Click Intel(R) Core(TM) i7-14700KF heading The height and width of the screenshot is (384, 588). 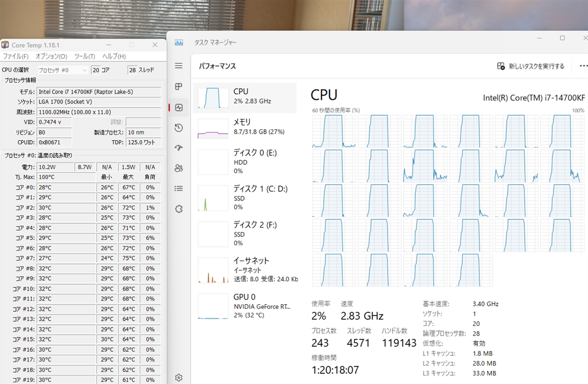click(x=533, y=98)
